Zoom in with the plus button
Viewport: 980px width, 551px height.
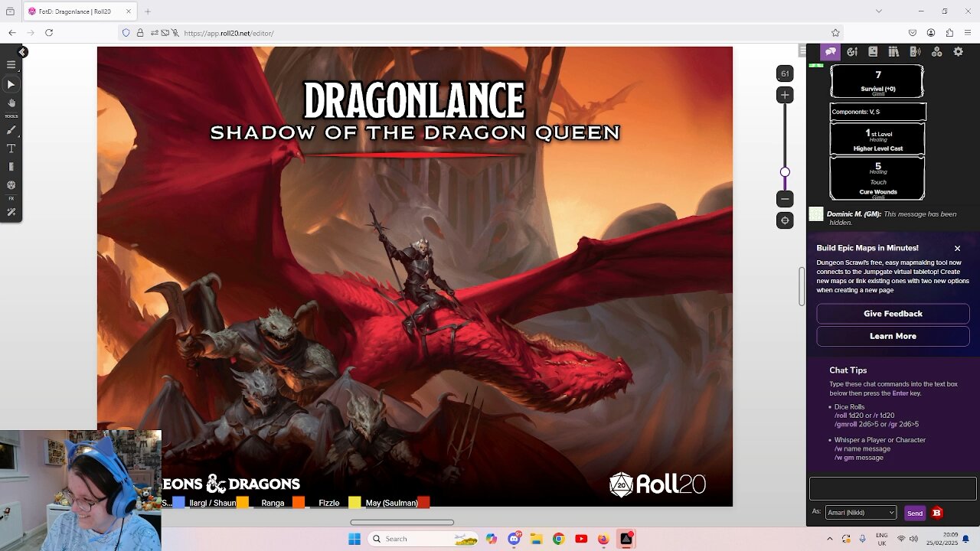pyautogui.click(x=785, y=95)
